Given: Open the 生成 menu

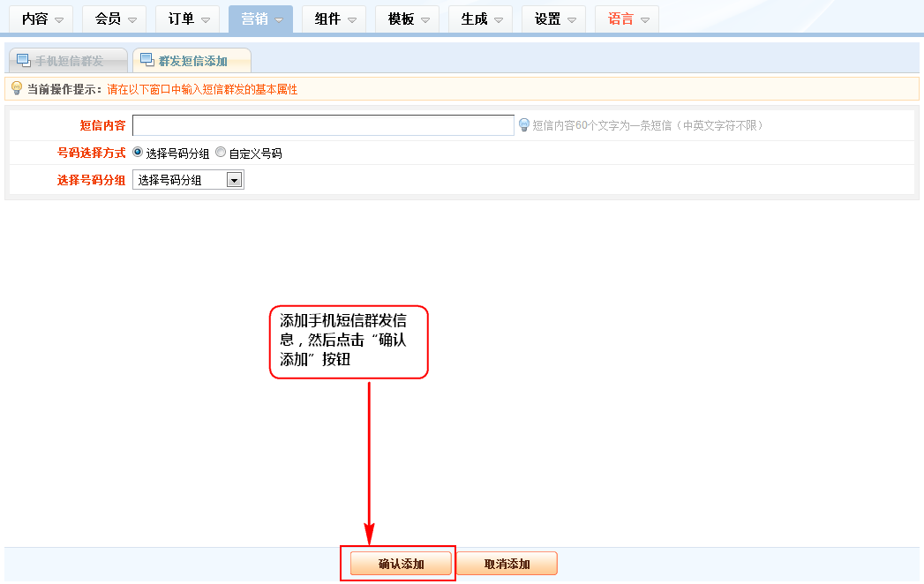Looking at the screenshot, I should (x=481, y=19).
